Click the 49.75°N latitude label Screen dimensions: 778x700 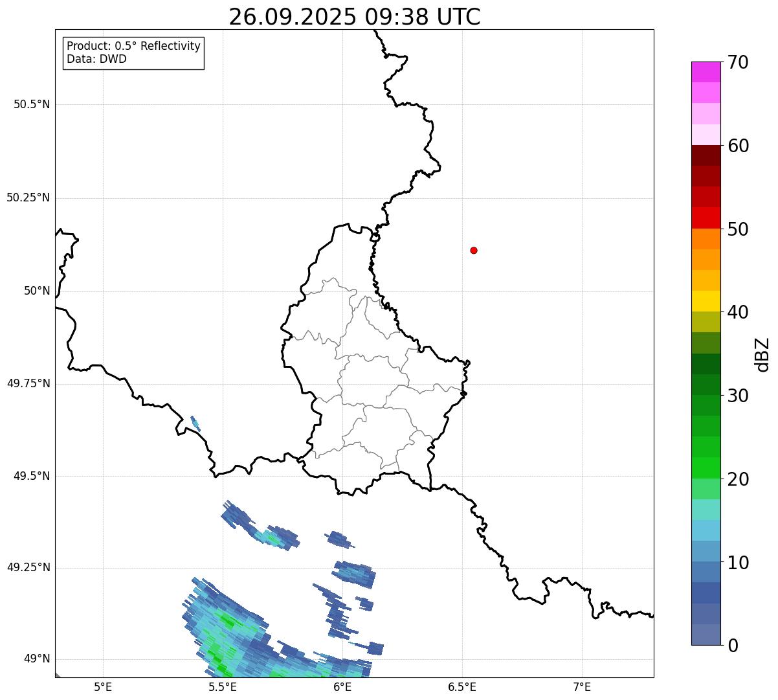28,383
